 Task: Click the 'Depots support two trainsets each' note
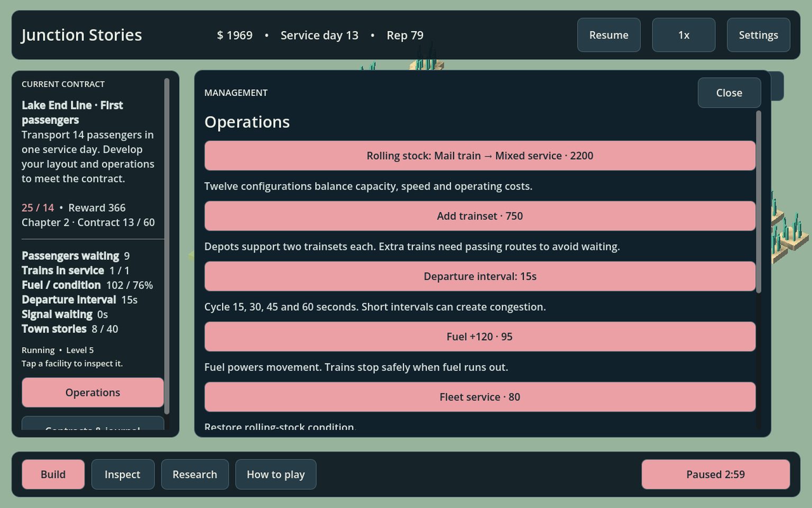coord(412,247)
